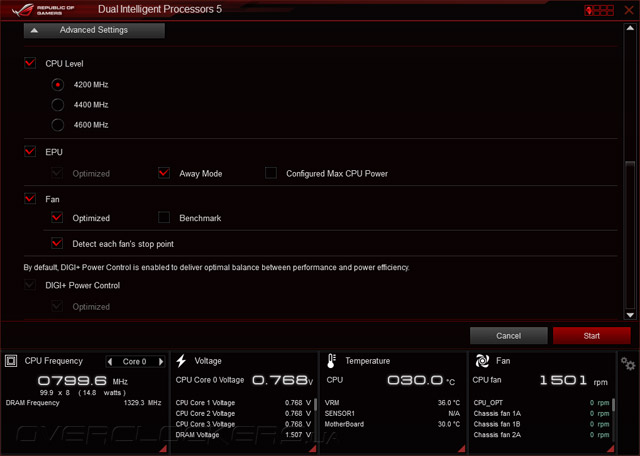Click the MotherBoard temperature row
This screenshot has width=640, height=456.
(x=392, y=424)
